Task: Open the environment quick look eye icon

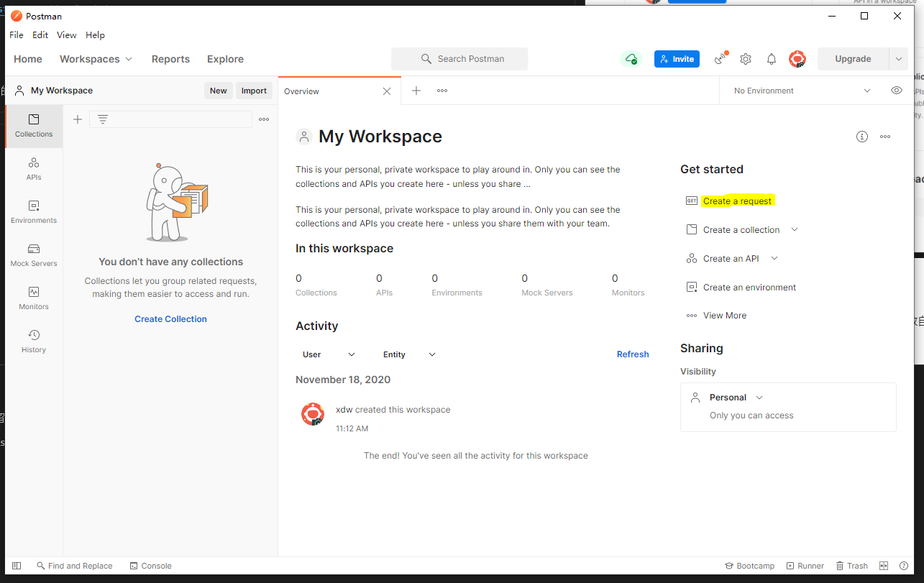Action: click(896, 91)
